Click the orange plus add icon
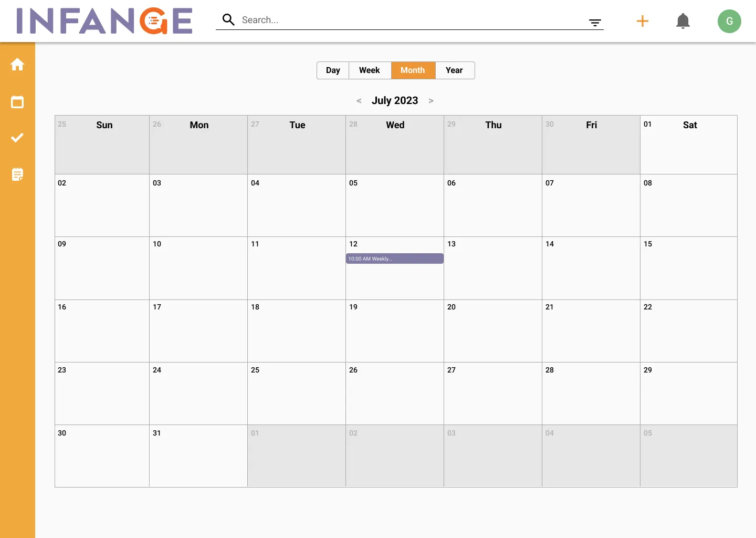This screenshot has width=756, height=538. (x=643, y=21)
